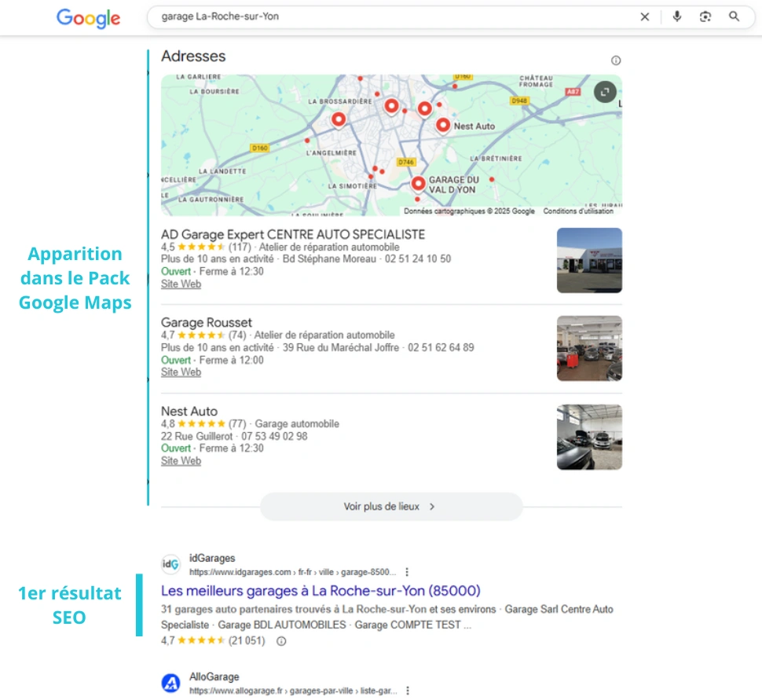This screenshot has width=762, height=700.
Task: Open idGarages result three-dot options menu
Action: click(x=407, y=573)
